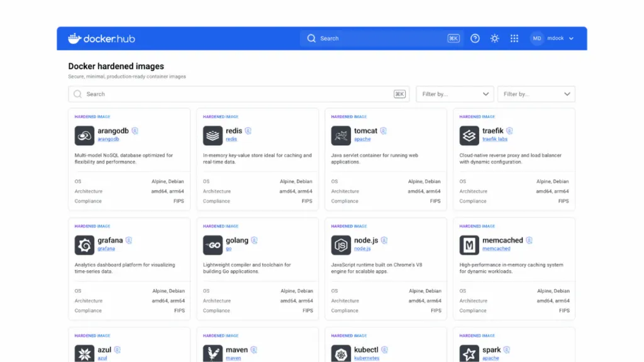Click the golang image logo
Viewport: 644px width, 362px height.
click(x=213, y=244)
